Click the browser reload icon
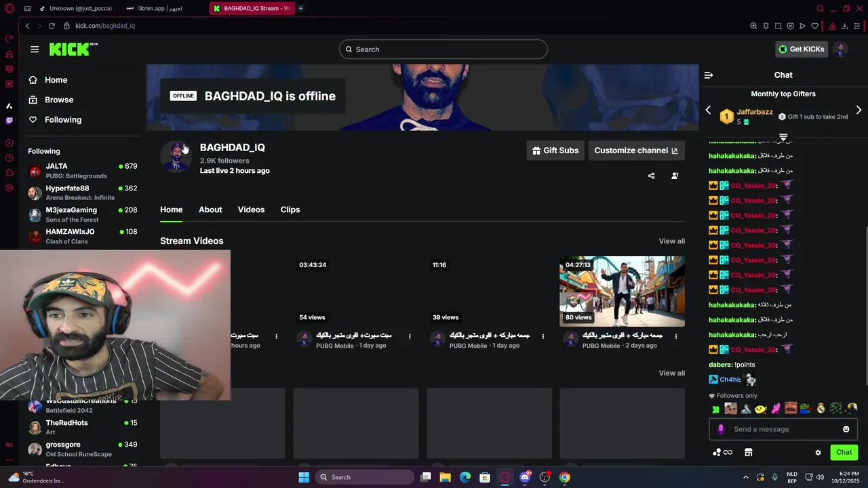 (x=52, y=26)
